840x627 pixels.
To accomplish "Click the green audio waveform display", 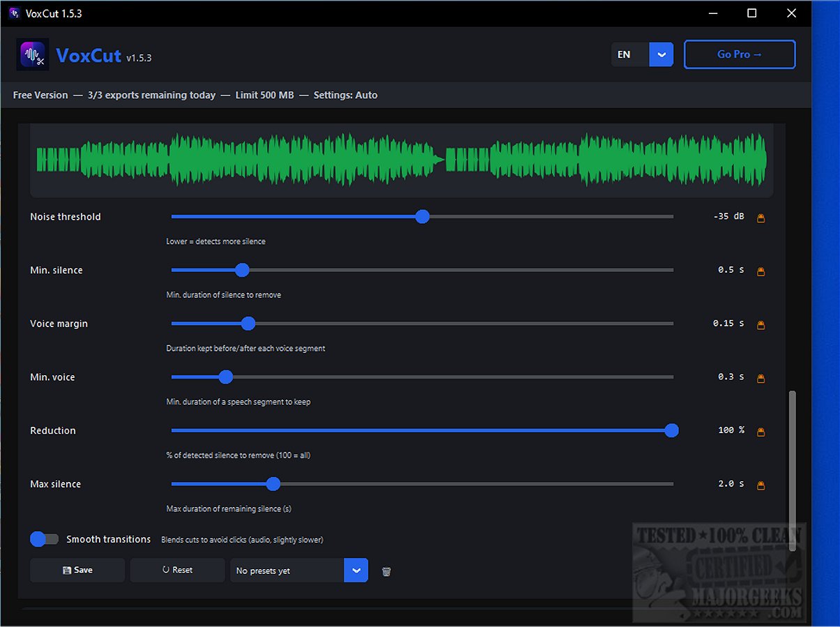I will point(402,160).
